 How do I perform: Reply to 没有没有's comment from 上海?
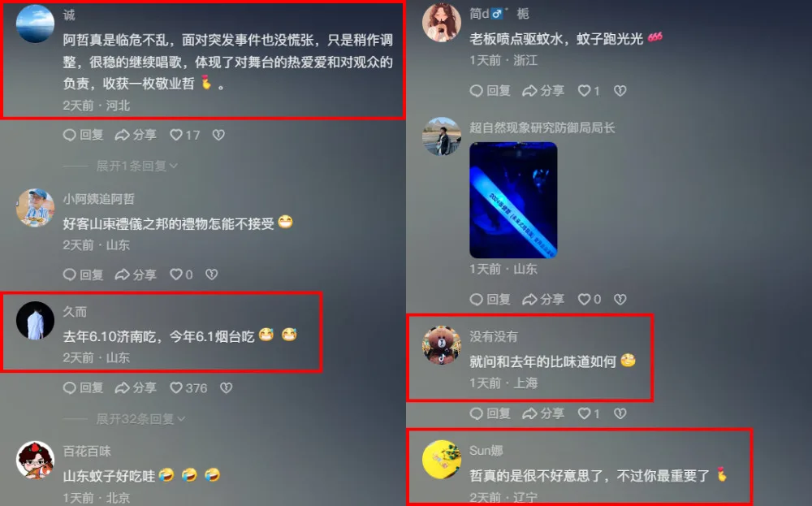(x=490, y=413)
